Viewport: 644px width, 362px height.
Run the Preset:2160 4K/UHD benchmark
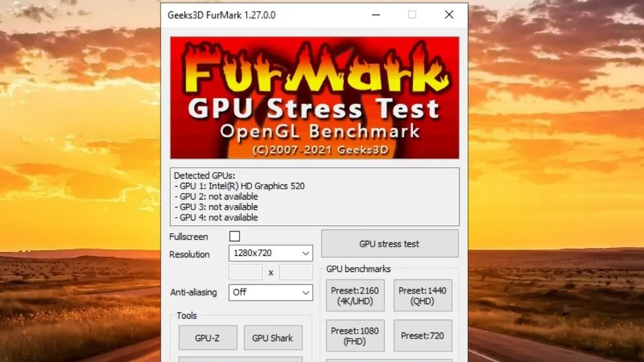pos(355,295)
